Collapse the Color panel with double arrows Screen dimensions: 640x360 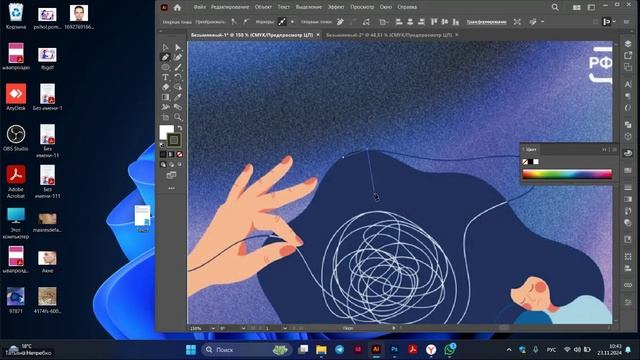[x=604, y=150]
